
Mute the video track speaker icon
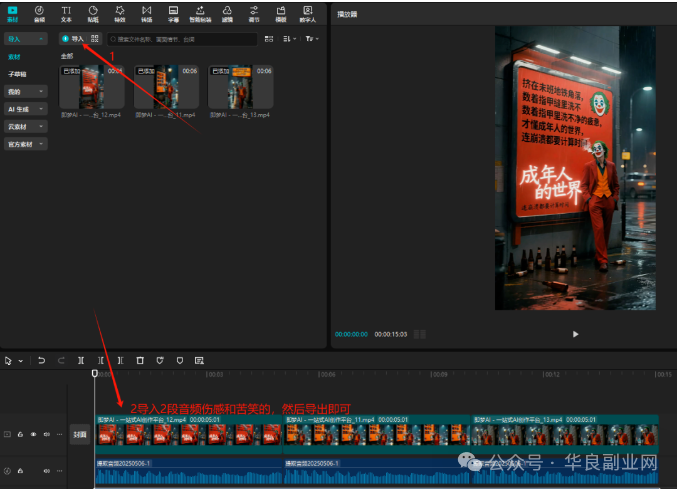click(46, 435)
